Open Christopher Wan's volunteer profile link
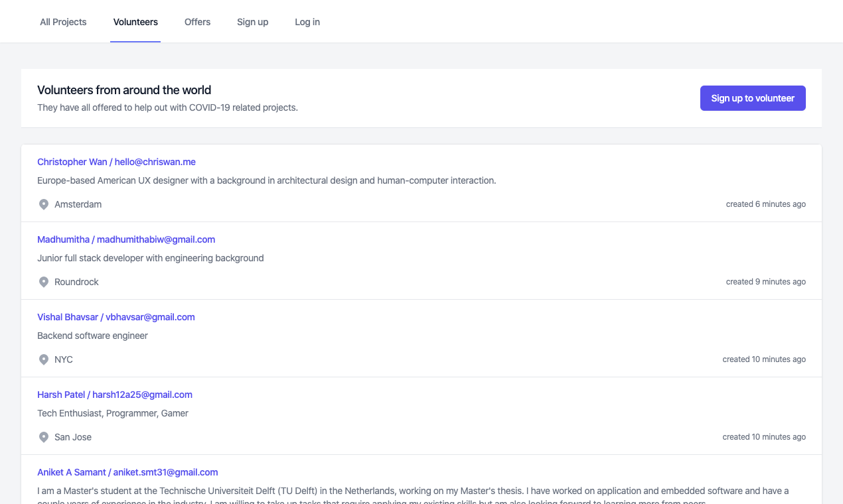 (x=116, y=162)
